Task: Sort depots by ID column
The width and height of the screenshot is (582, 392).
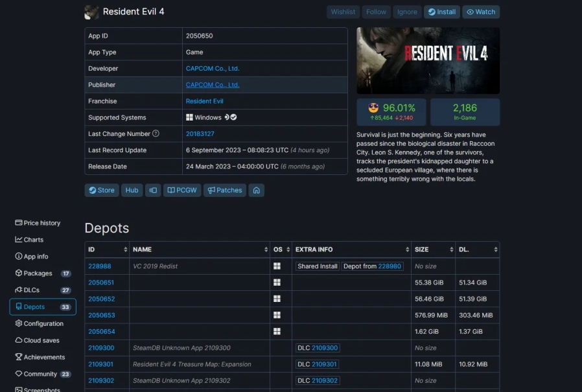Action: [x=107, y=249]
